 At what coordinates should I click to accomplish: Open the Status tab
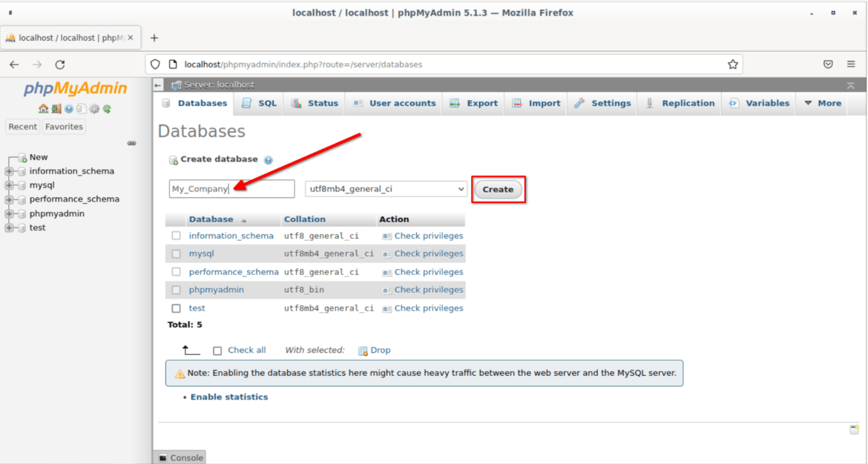click(315, 104)
